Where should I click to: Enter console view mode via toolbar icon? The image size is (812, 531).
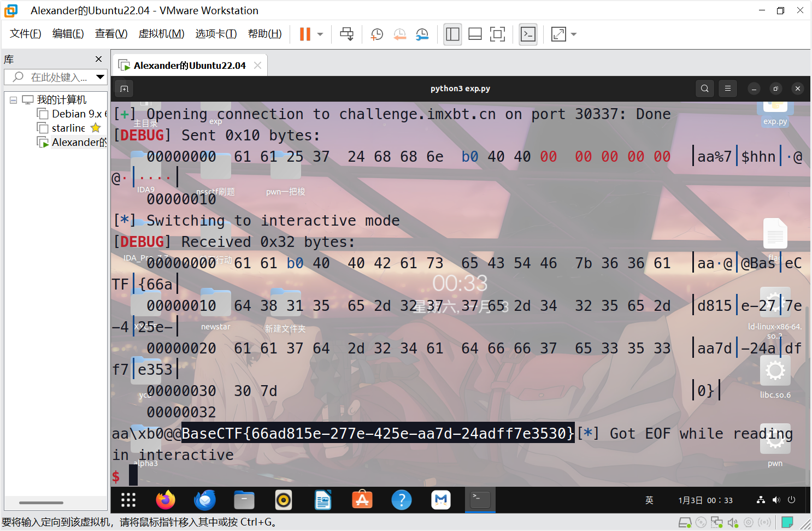click(528, 34)
